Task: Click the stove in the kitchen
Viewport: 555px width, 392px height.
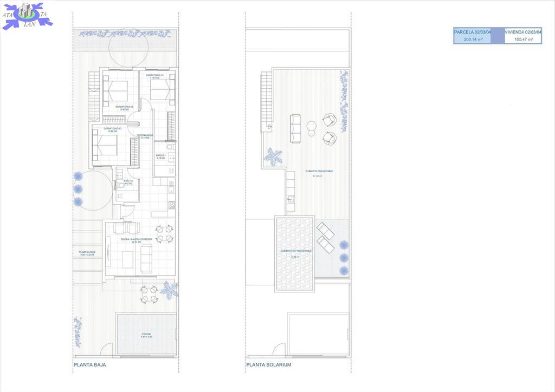Action: point(171,205)
